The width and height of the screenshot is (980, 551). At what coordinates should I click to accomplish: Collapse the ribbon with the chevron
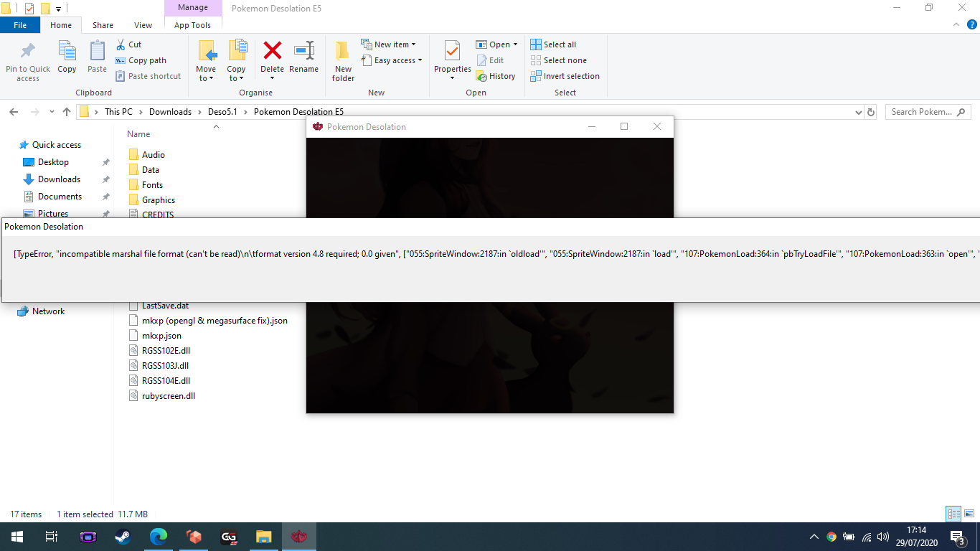955,25
